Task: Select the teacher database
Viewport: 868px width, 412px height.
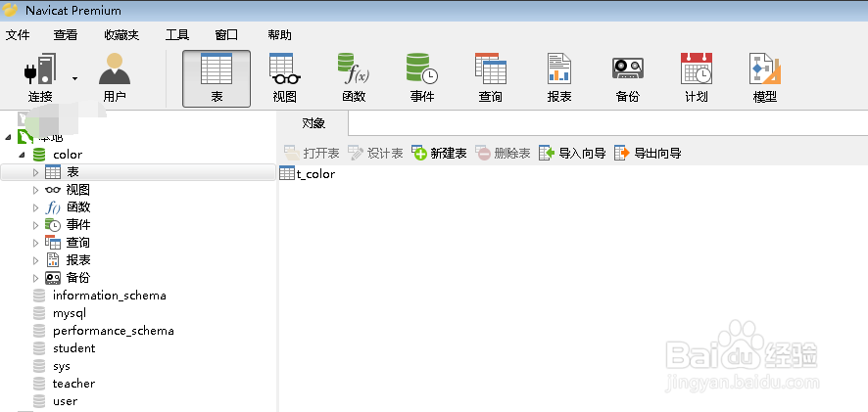Action: click(x=73, y=384)
